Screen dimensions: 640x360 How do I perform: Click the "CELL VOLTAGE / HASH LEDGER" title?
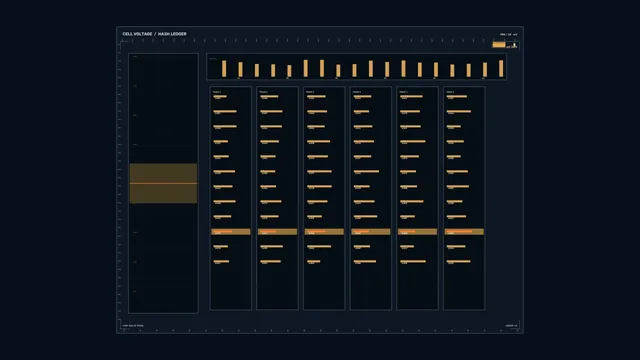[x=154, y=34]
